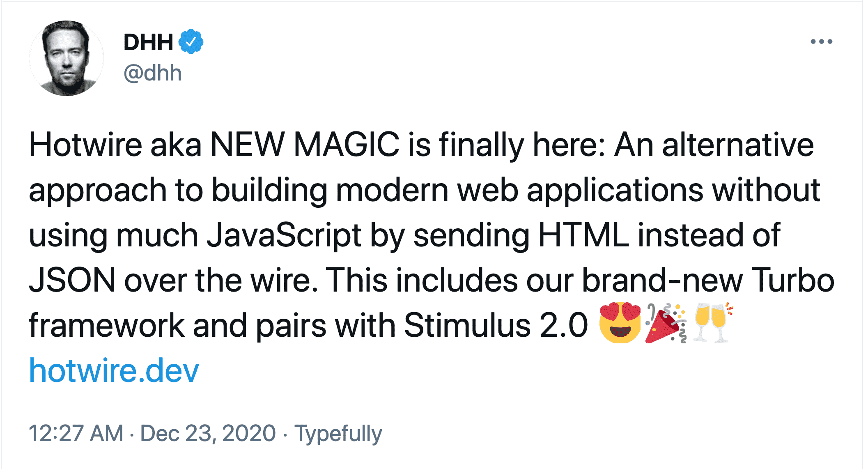
Task: Open the Typefully source label
Action: pyautogui.click(x=338, y=434)
